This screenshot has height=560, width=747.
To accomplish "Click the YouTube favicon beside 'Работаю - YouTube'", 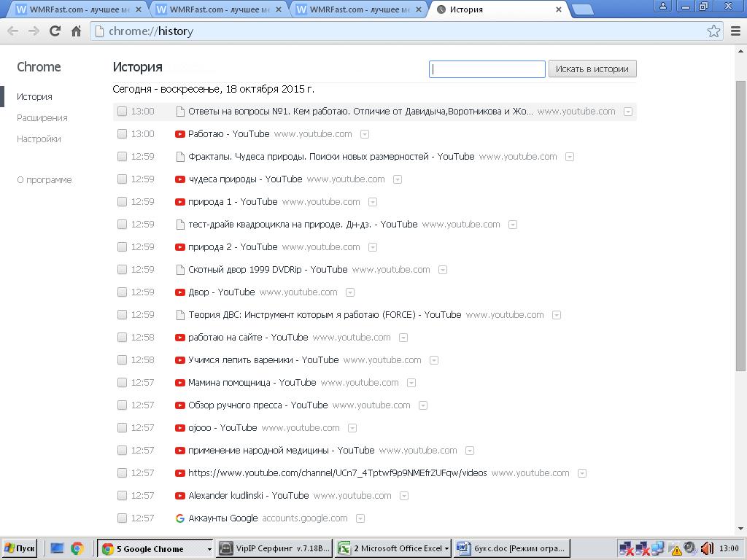I will click(x=180, y=134).
